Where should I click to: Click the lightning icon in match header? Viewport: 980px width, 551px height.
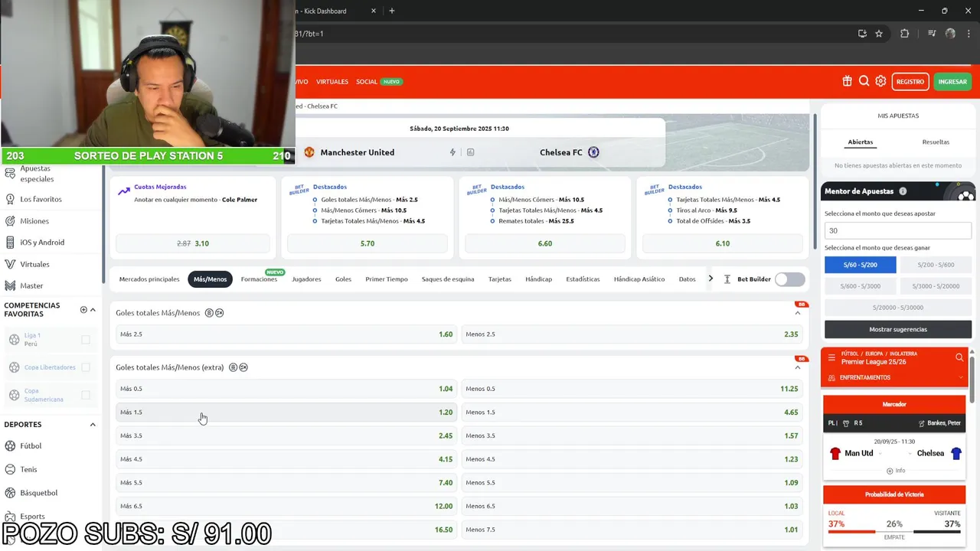(452, 152)
